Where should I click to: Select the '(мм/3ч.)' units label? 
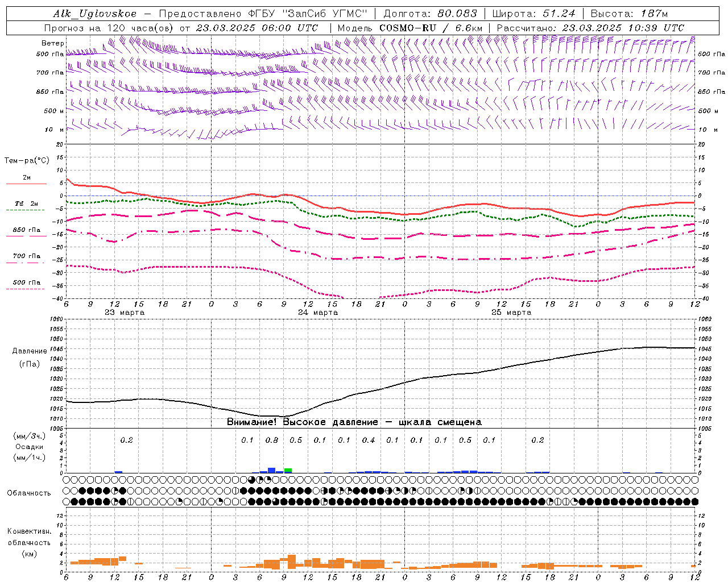[x=30, y=436]
